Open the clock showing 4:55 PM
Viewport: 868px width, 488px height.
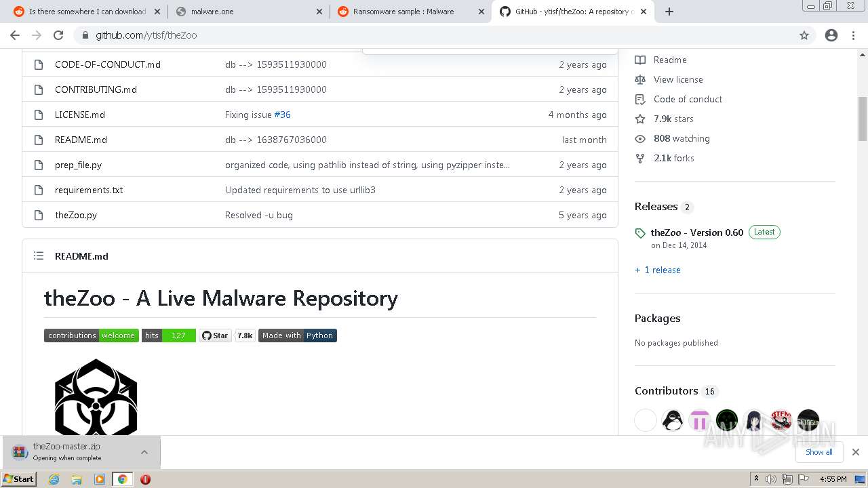tap(833, 479)
